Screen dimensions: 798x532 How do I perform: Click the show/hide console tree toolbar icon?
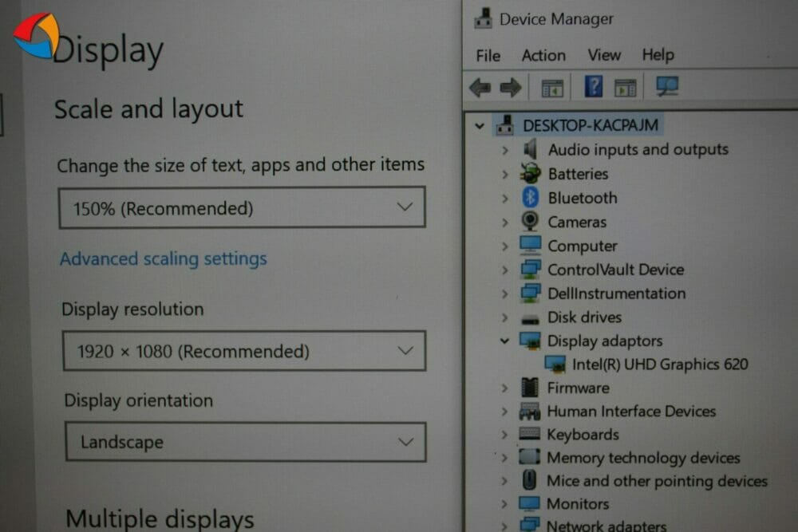pyautogui.click(x=552, y=89)
